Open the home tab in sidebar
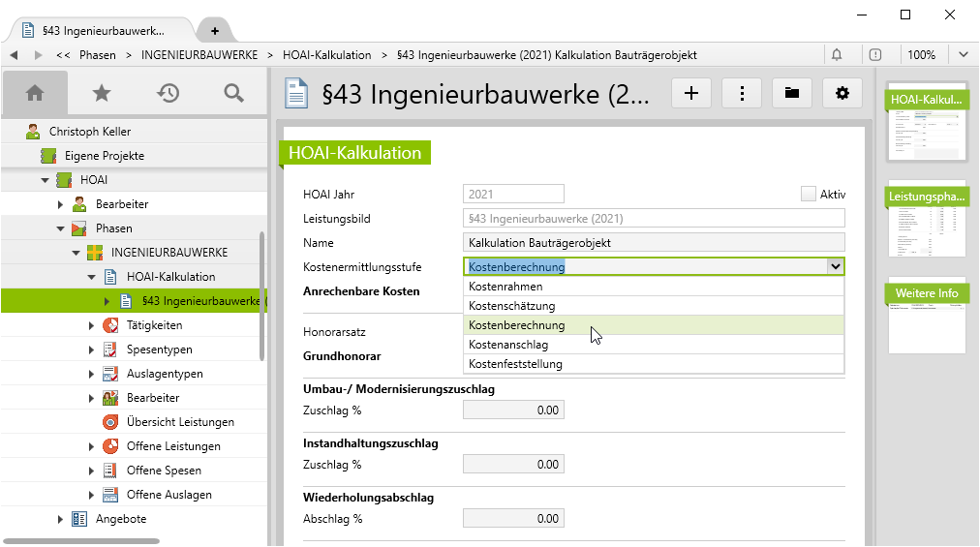 click(35, 93)
